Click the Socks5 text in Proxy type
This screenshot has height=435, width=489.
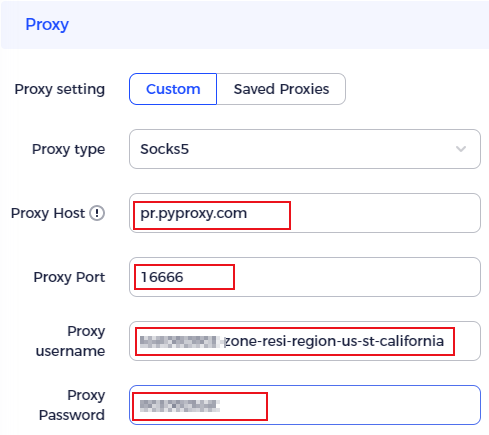[164, 149]
